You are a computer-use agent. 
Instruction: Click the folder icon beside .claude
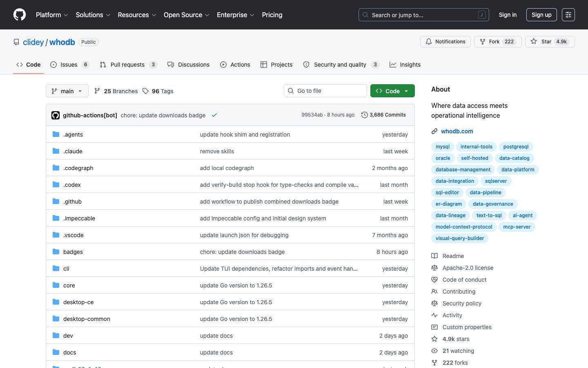pos(56,151)
